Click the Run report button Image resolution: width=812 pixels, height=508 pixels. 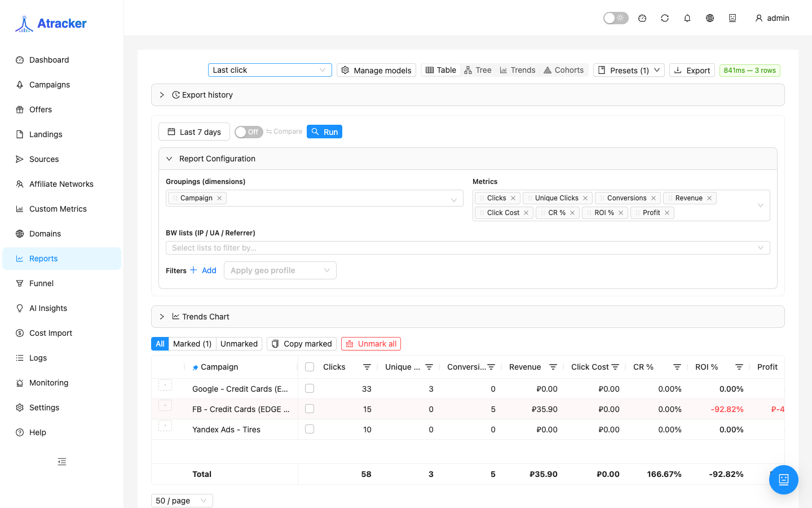[324, 132]
